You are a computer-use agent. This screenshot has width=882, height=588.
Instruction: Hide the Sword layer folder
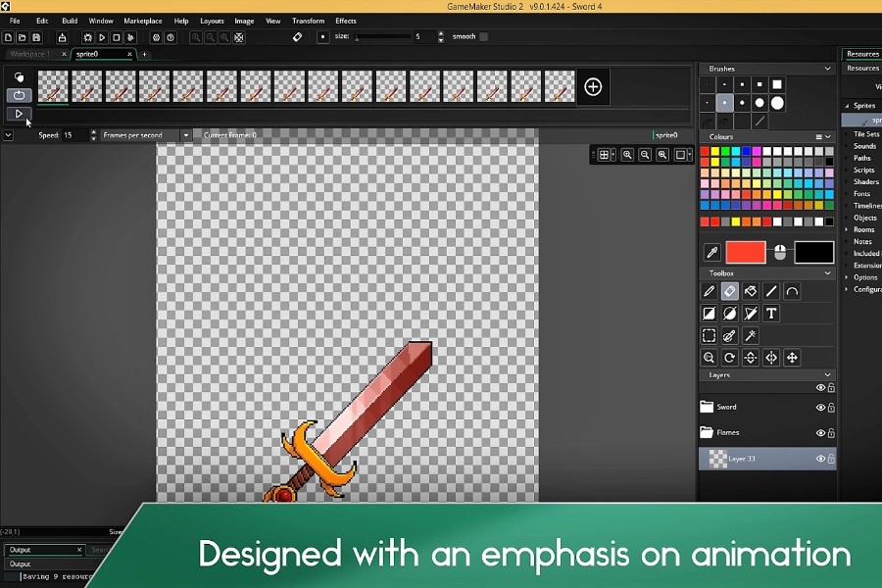click(820, 407)
